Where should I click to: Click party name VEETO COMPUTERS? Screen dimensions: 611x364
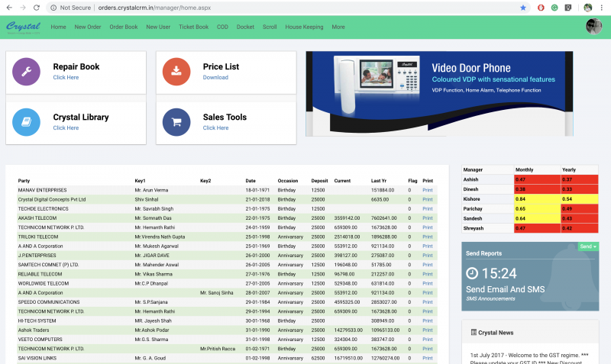point(40,340)
